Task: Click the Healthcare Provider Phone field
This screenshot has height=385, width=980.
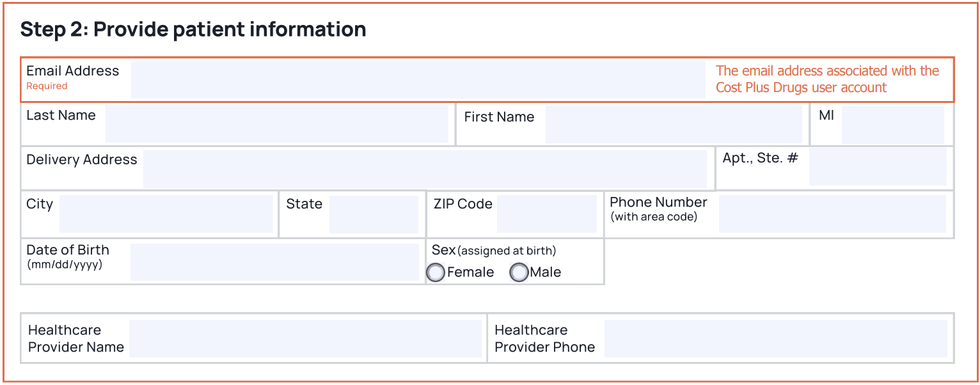Action: coord(776,338)
